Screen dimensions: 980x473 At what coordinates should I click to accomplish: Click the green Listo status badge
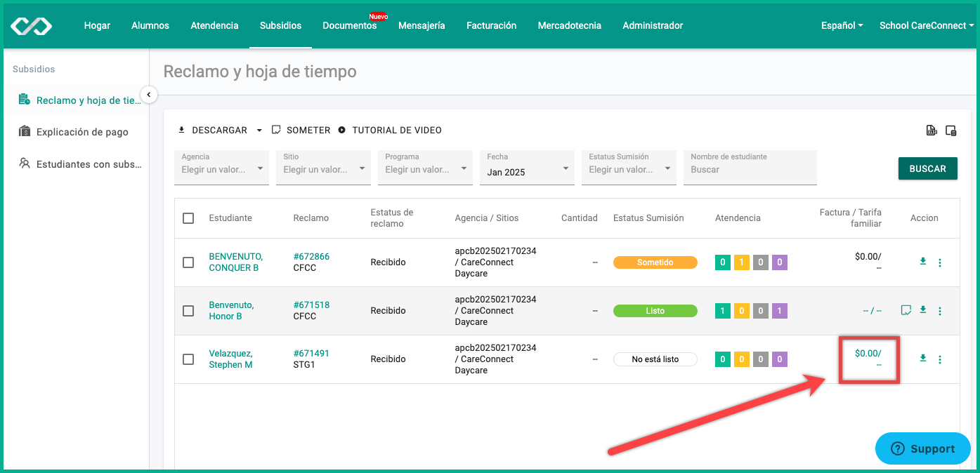pos(655,311)
